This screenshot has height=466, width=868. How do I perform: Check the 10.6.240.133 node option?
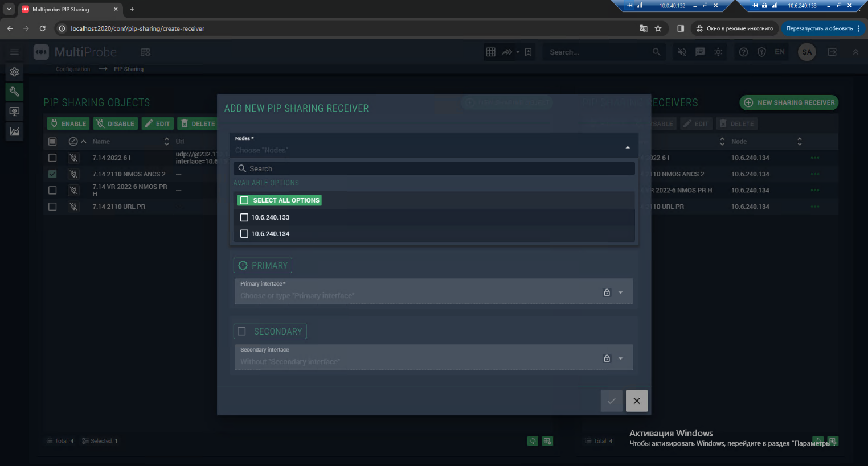tap(244, 217)
